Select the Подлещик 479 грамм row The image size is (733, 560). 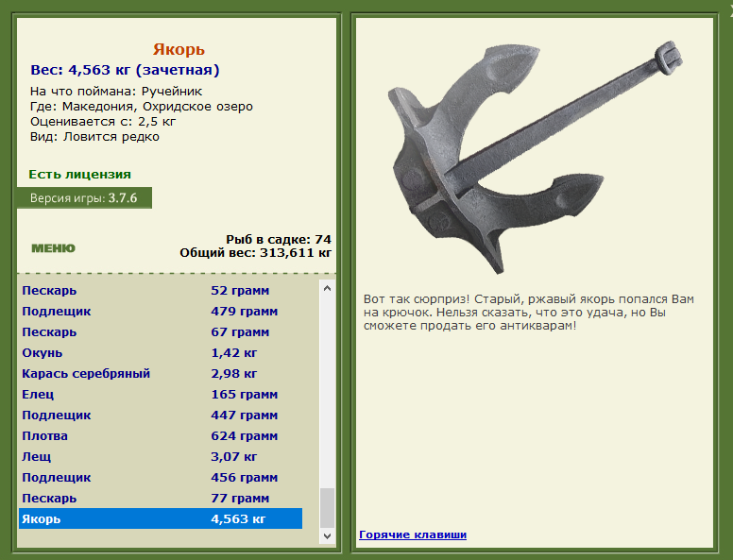pyautogui.click(x=161, y=312)
